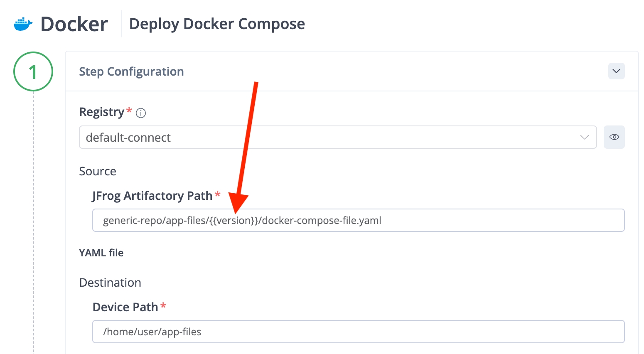The width and height of the screenshot is (644, 354).
Task: Collapse the Step Configuration panel chevron
Action: 616,71
